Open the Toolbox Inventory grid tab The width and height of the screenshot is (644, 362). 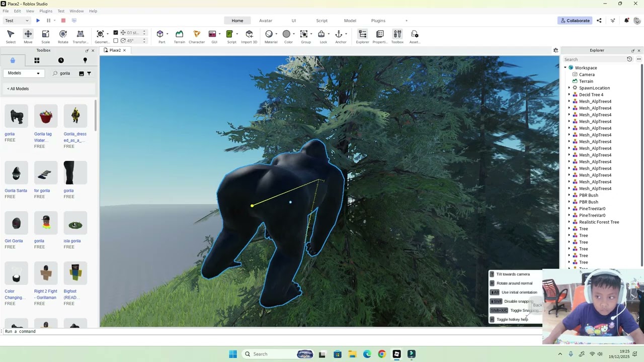[37, 60]
